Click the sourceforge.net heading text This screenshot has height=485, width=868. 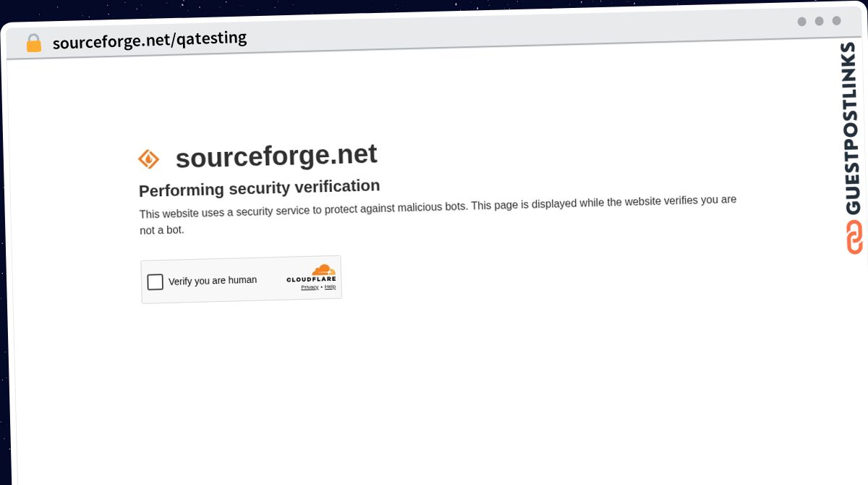[x=276, y=156]
